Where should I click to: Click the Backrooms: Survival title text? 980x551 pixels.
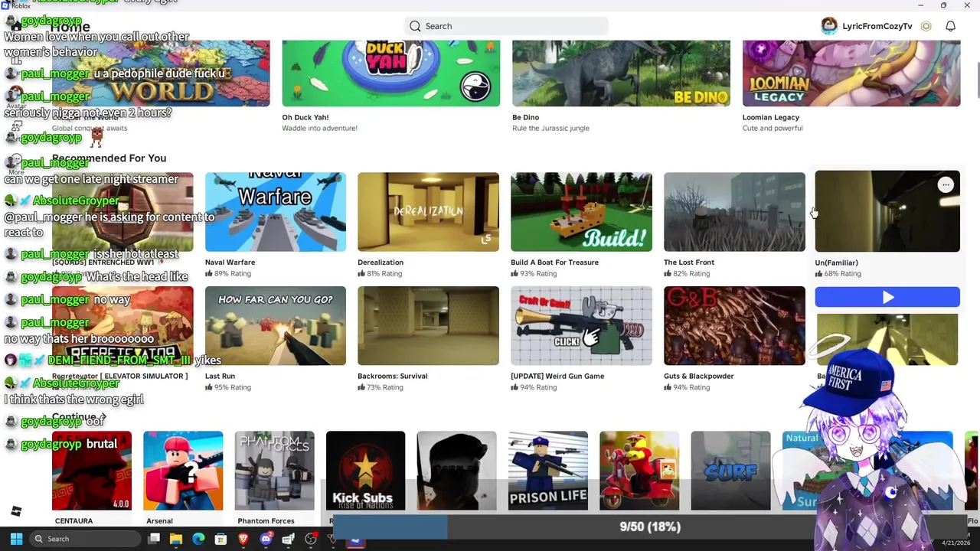(392, 376)
